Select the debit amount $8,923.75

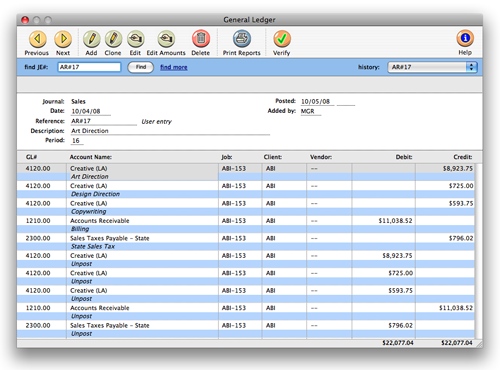coord(397,256)
